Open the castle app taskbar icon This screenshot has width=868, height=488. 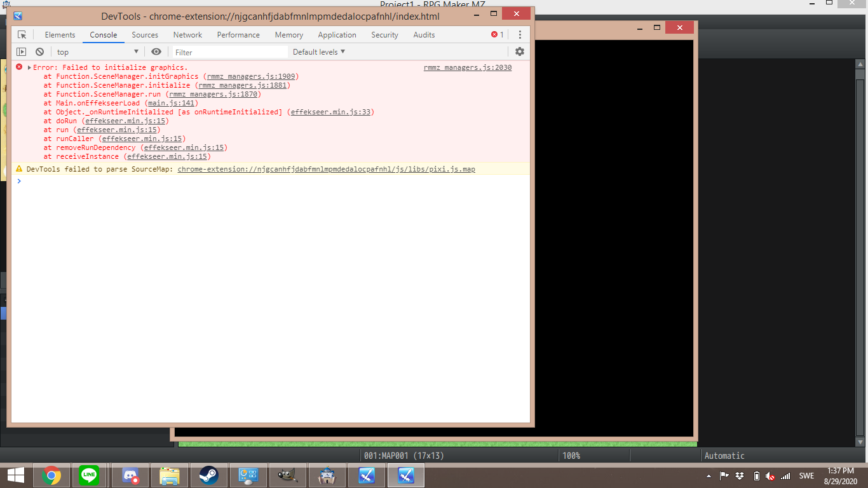pyautogui.click(x=327, y=475)
